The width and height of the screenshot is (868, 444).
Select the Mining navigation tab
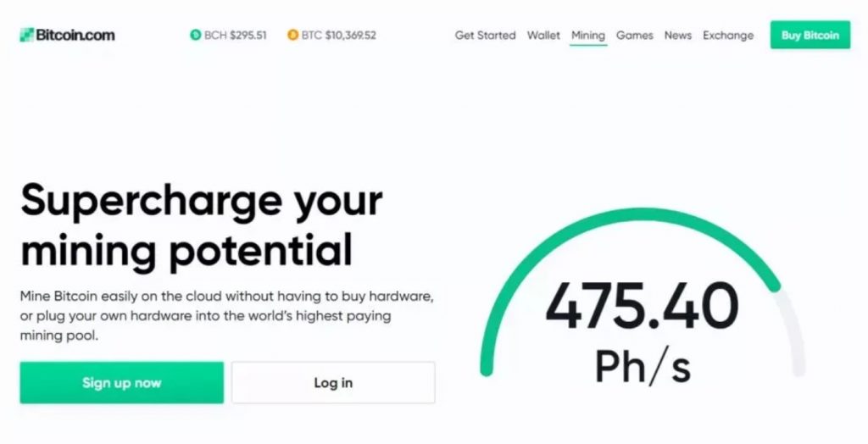click(588, 36)
